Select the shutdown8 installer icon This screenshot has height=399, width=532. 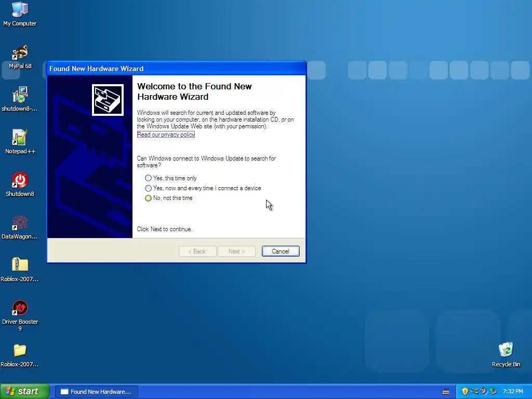[20, 99]
